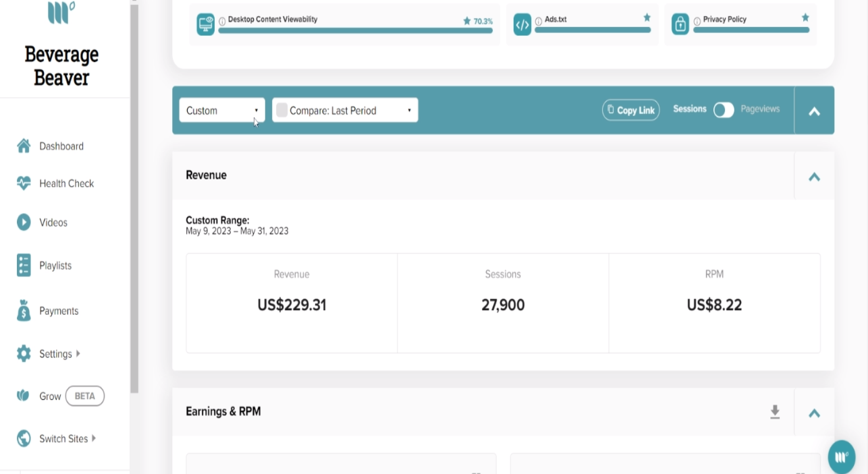The width and height of the screenshot is (868, 474).
Task: Collapse the date filter bar chevron
Action: [814, 111]
